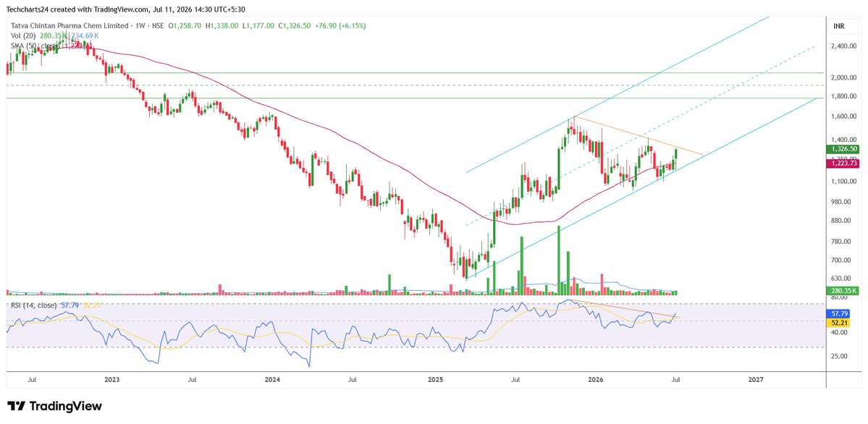Viewport: 868px width, 424px height.
Task: Click the 1,600.00 price scale label
Action: (842, 116)
